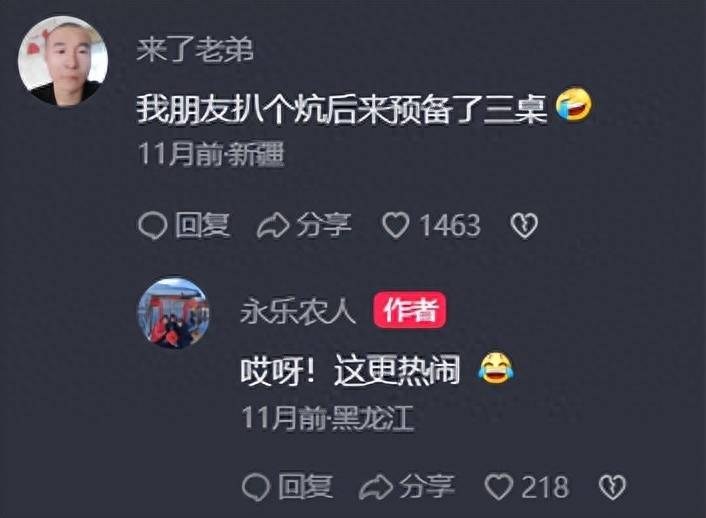Click the reply text 哎呀!这更热闹

pos(350,371)
